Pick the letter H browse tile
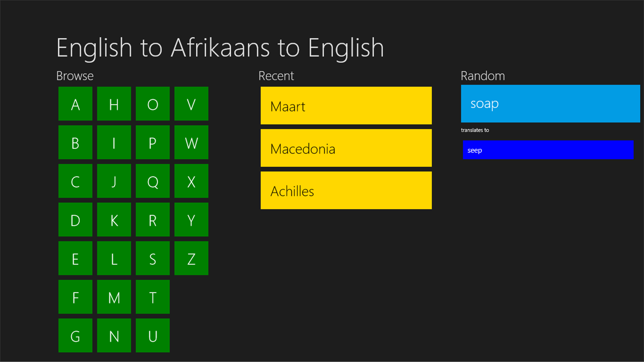 [x=114, y=104]
